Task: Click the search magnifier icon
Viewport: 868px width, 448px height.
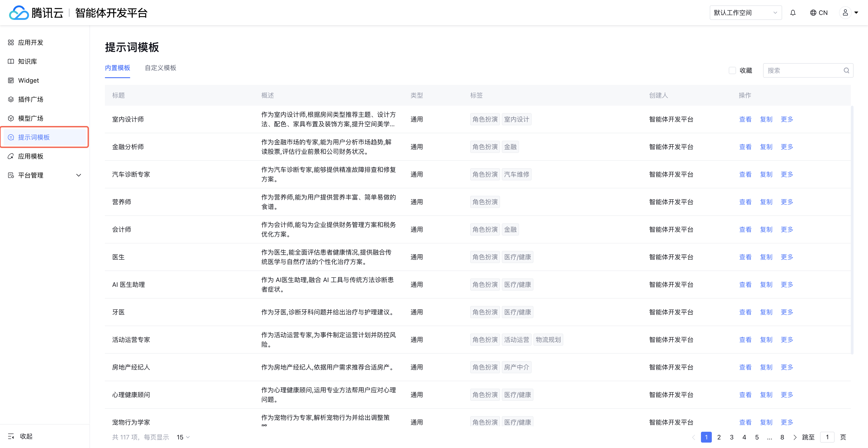Action: (x=846, y=71)
